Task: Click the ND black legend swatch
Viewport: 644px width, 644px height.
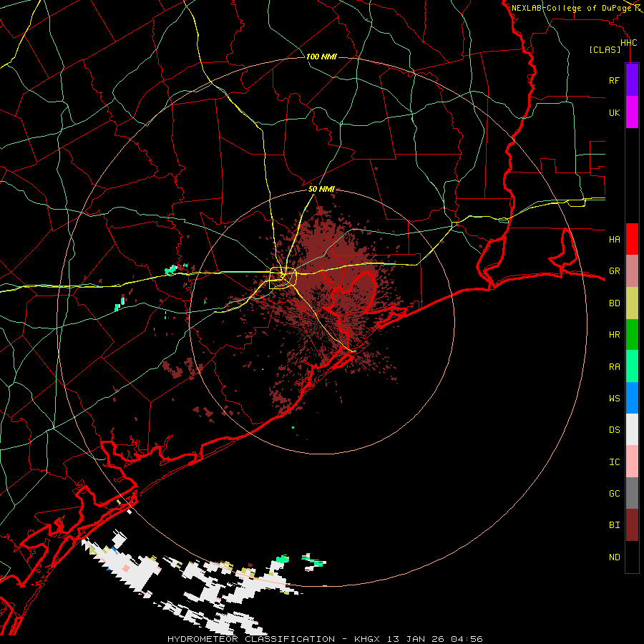Action: point(632,557)
